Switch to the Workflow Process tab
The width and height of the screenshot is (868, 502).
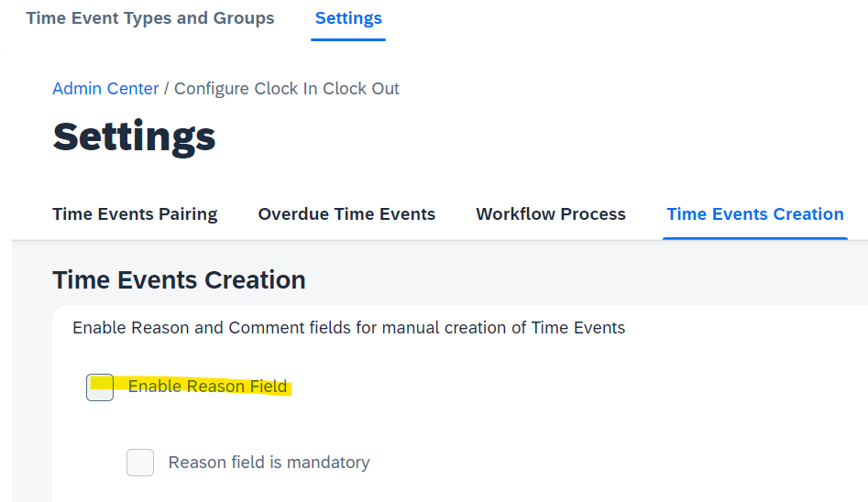click(551, 214)
